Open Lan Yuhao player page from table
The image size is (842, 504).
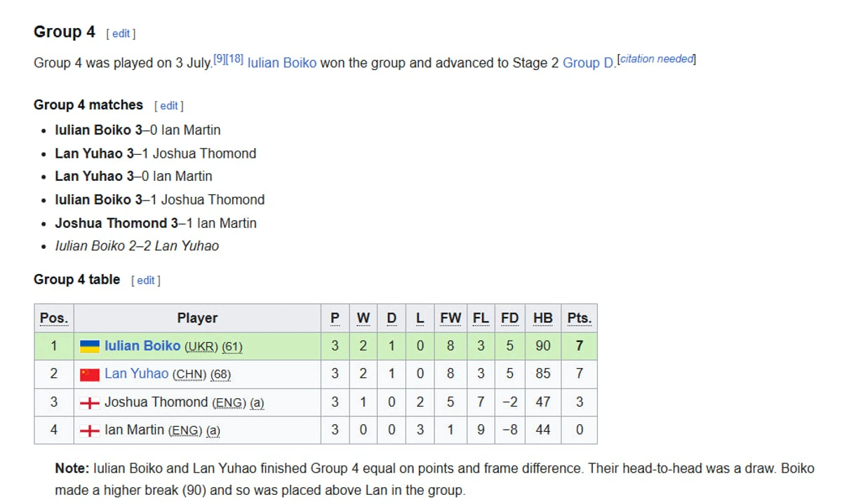click(137, 374)
